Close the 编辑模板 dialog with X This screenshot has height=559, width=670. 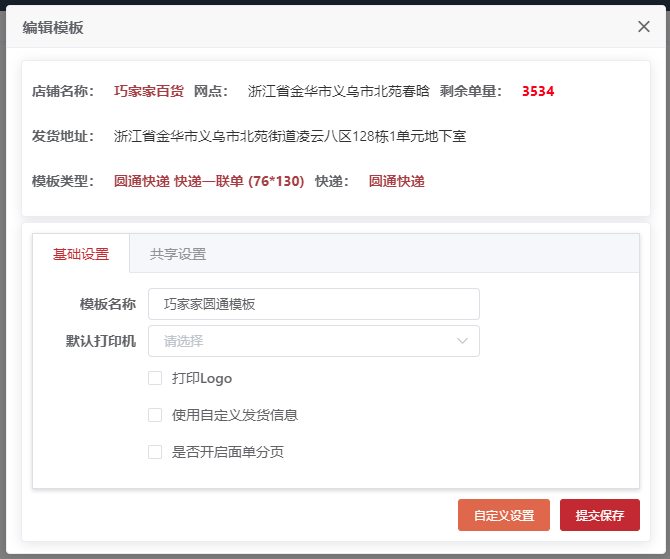tap(644, 27)
